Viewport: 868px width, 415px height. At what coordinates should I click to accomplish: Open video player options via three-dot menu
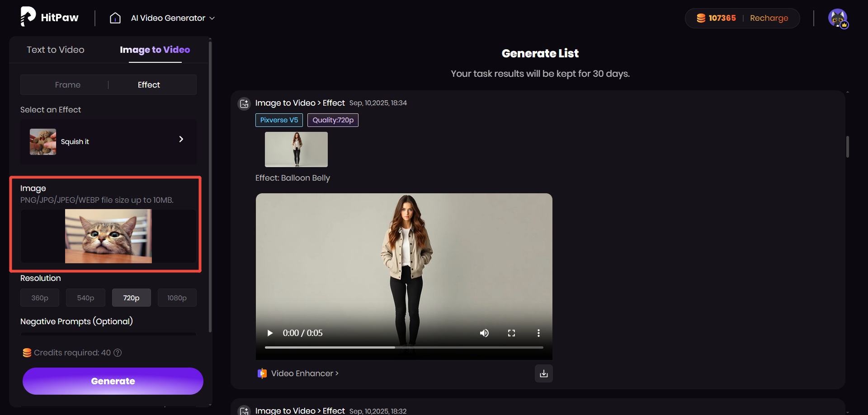click(x=538, y=333)
